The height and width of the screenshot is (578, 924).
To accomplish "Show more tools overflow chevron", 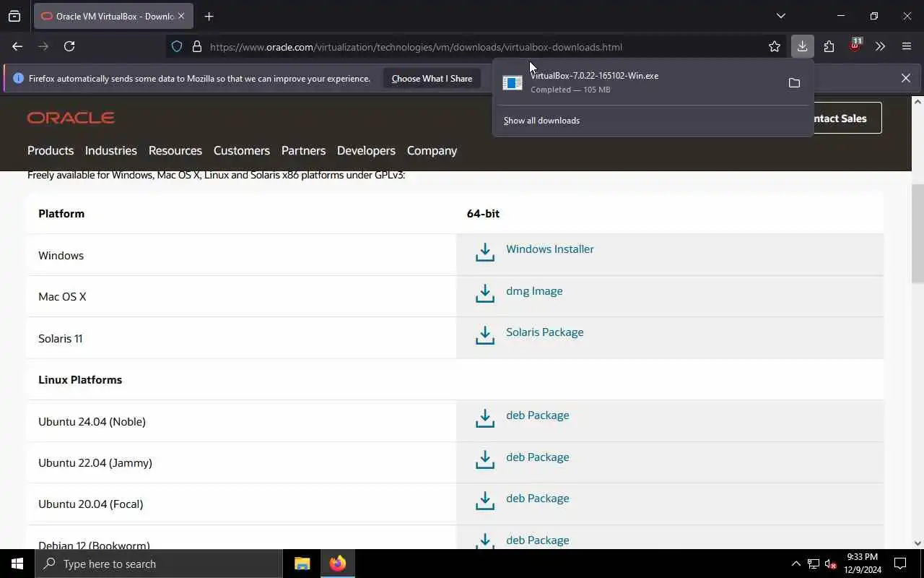I will (880, 46).
